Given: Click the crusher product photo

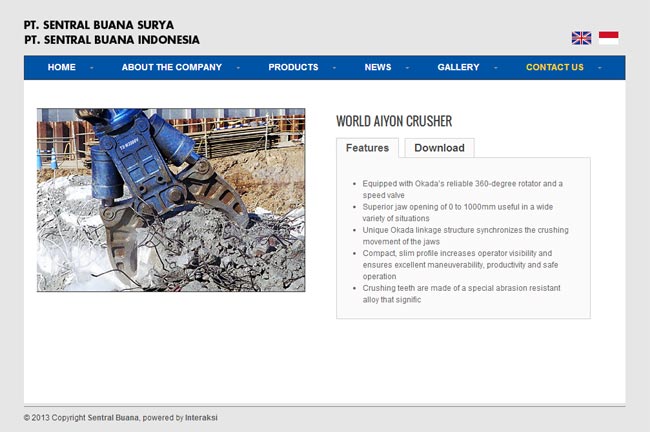Looking at the screenshot, I should point(171,200).
